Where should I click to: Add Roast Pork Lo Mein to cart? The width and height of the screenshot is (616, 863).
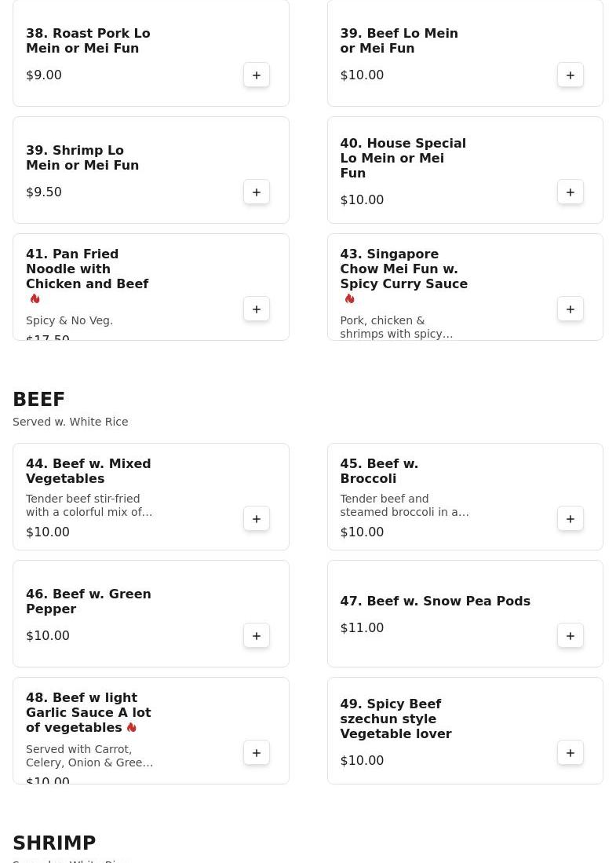pos(257,75)
